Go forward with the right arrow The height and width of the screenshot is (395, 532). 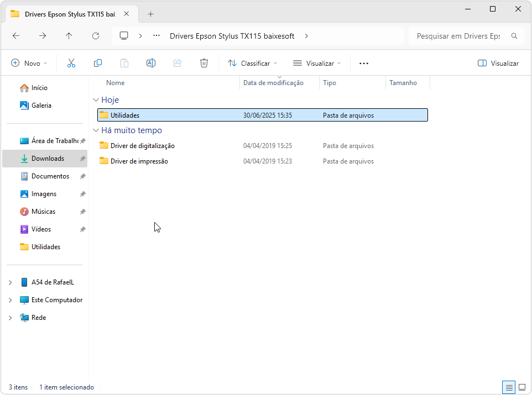tap(43, 36)
